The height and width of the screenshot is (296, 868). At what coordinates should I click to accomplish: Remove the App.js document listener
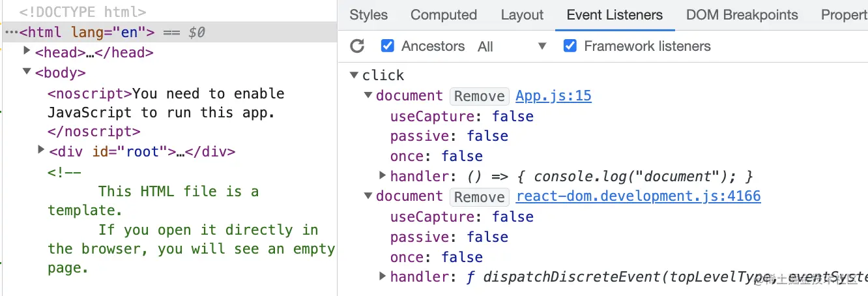coord(479,96)
